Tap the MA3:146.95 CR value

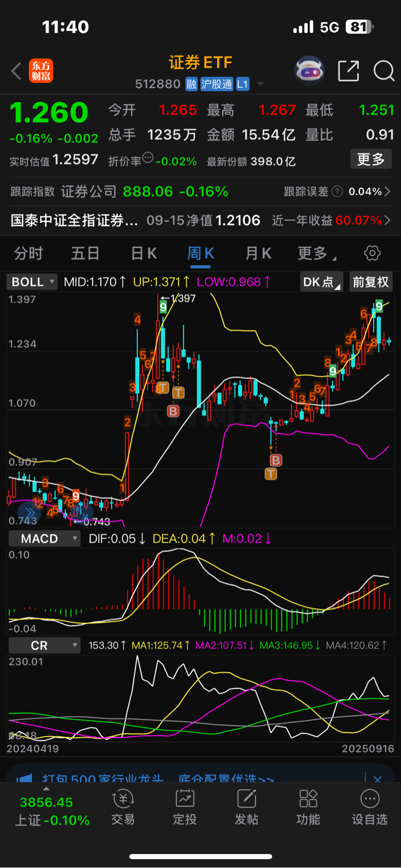(x=290, y=646)
